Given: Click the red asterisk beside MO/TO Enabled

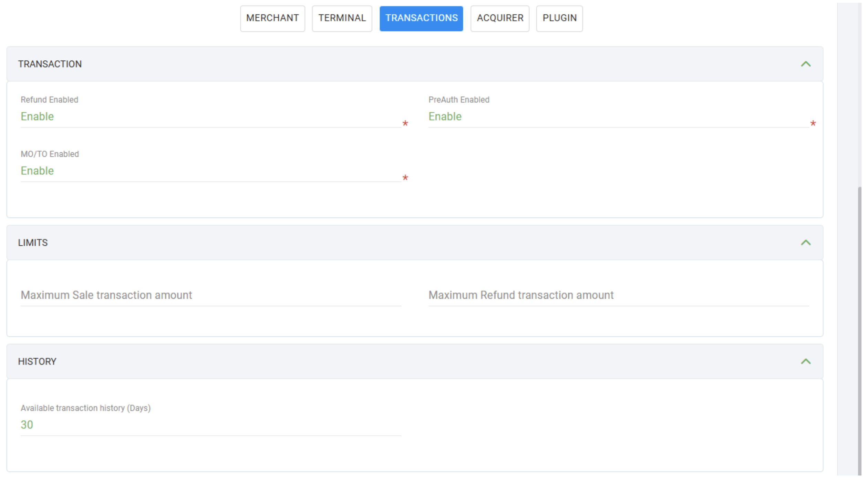Looking at the screenshot, I should tap(405, 178).
